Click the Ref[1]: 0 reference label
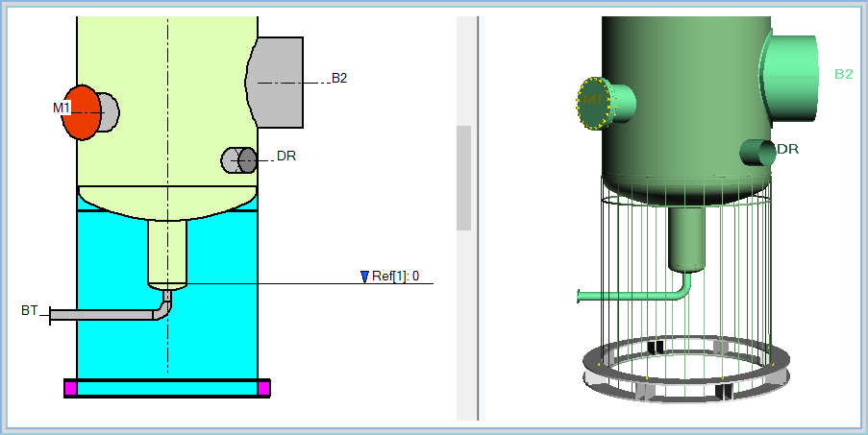Image resolution: width=868 pixels, height=435 pixels. (395, 277)
